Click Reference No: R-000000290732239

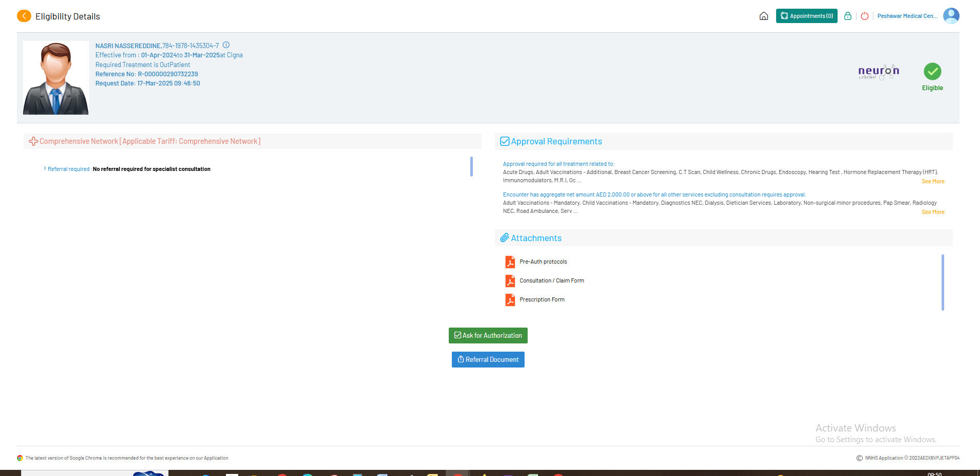(x=147, y=74)
